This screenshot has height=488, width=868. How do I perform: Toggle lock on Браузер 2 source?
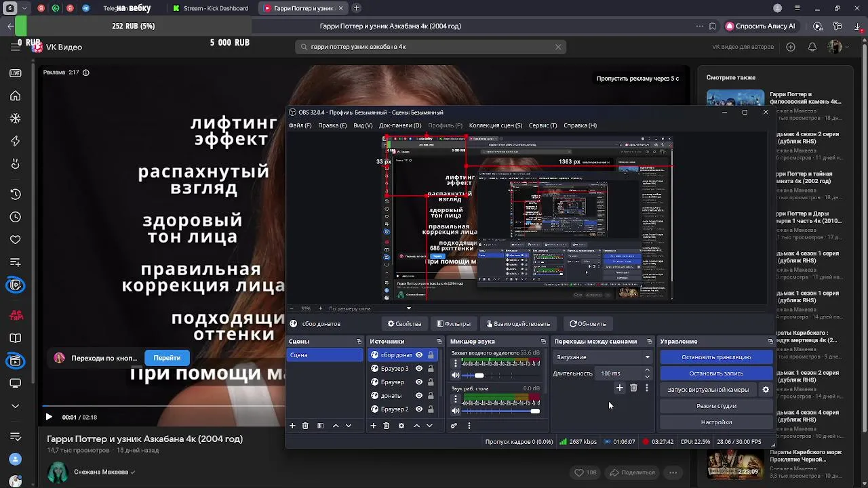[x=431, y=409]
